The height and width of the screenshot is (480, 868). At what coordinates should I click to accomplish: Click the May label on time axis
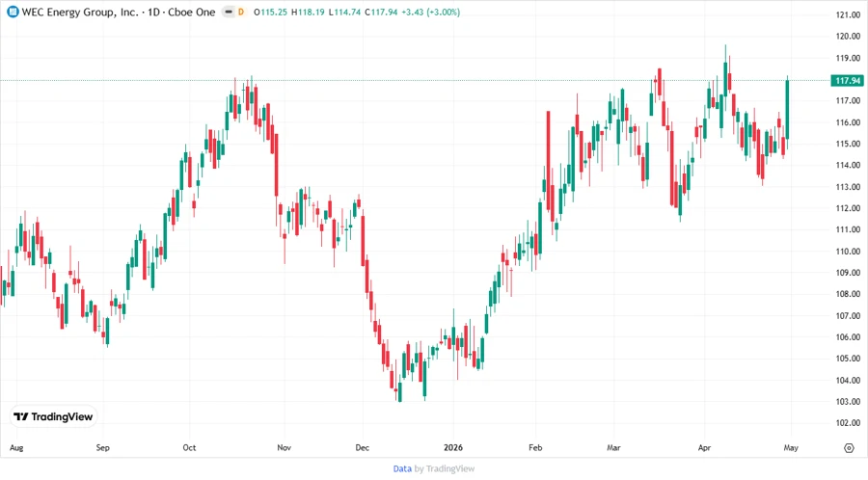[791, 448]
